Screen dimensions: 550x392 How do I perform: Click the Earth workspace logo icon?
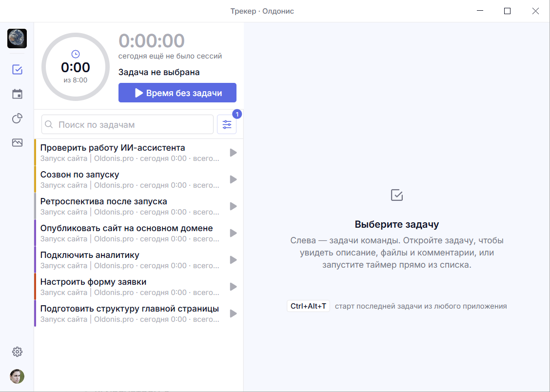click(17, 39)
